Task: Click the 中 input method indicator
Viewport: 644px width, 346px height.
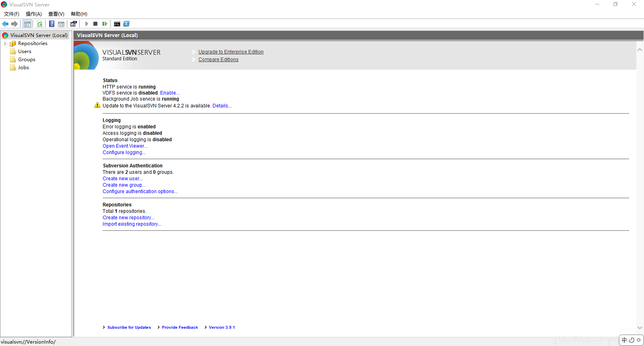Action: tap(624, 340)
